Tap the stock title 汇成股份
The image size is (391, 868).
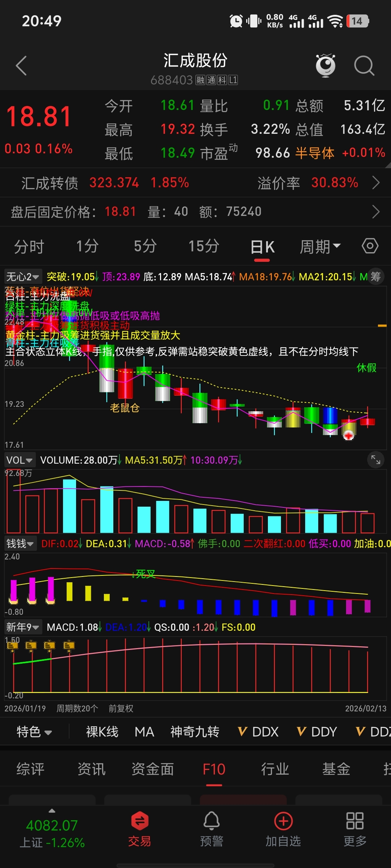click(x=195, y=60)
